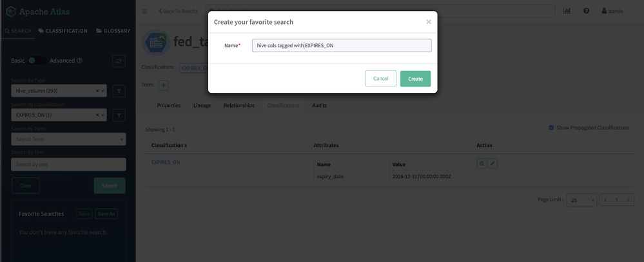Edit the EXPIRES_ON classification with pencil icon
This screenshot has height=262, width=644.
click(493, 164)
